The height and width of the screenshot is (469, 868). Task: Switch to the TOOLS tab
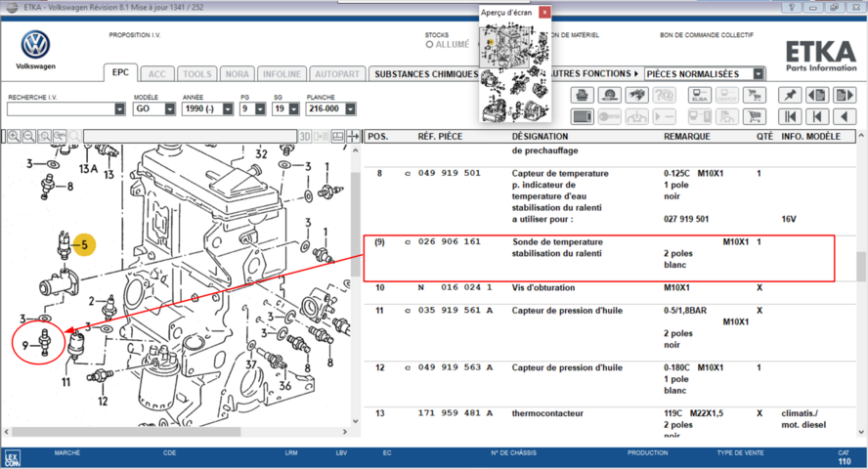(x=197, y=74)
